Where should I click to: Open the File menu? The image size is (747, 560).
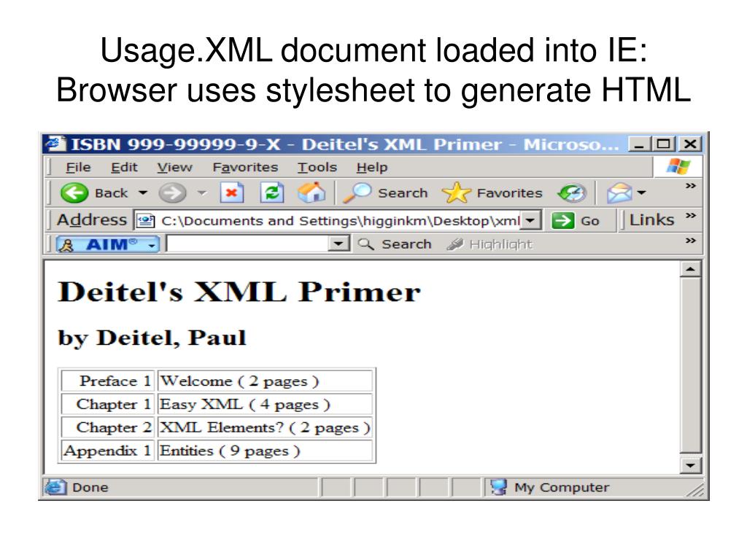click(x=77, y=167)
